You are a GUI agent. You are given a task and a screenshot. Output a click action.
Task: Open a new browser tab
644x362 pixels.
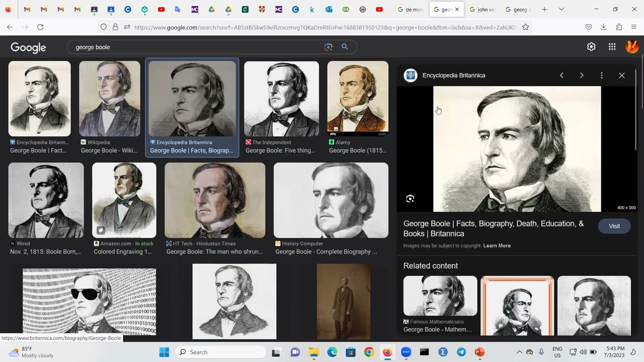[x=544, y=9]
